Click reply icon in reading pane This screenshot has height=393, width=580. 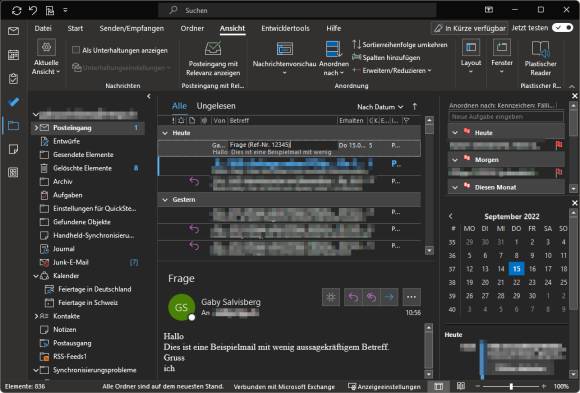pyautogui.click(x=353, y=297)
